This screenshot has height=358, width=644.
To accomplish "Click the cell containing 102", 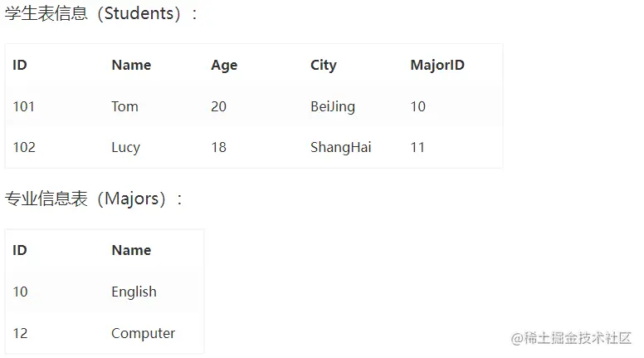I will coord(24,147).
